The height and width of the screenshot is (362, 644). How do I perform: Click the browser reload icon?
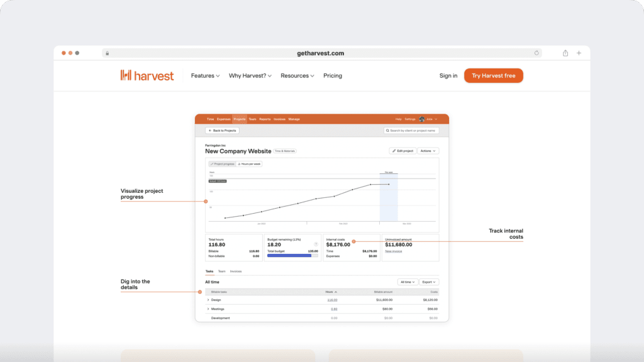coord(536,53)
